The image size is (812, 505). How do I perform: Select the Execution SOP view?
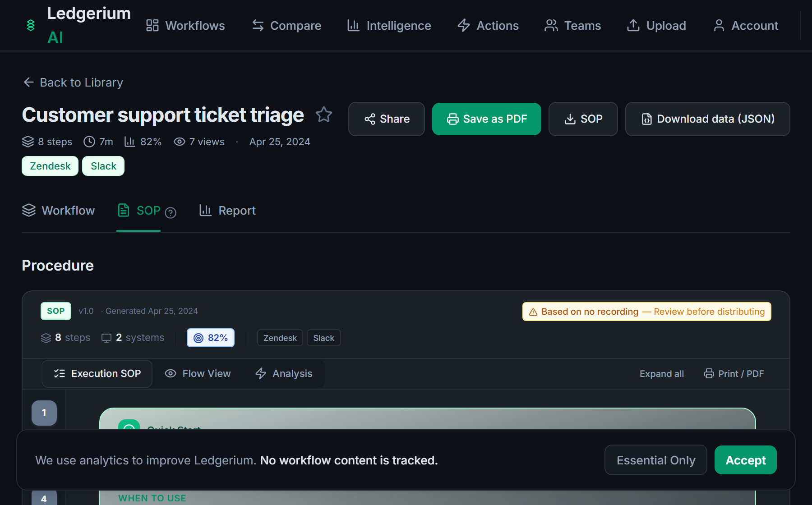coord(97,373)
